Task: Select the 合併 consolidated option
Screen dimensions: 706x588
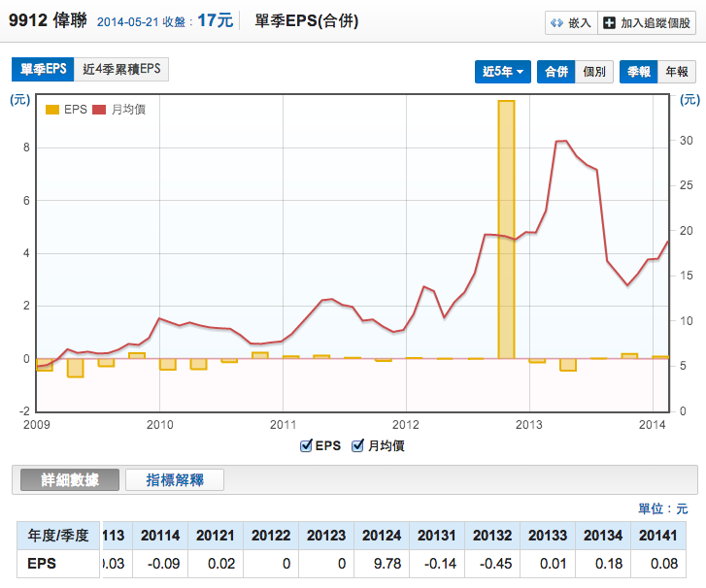Action: pyautogui.click(x=555, y=72)
